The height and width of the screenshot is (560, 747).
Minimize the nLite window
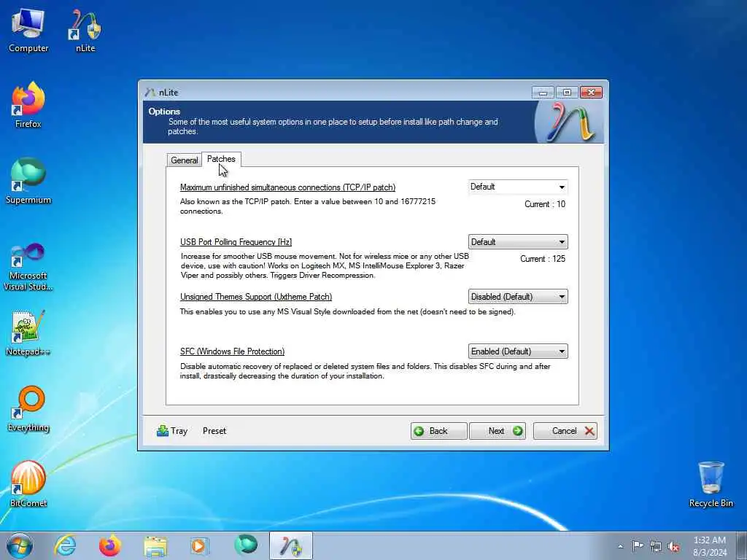click(x=543, y=93)
